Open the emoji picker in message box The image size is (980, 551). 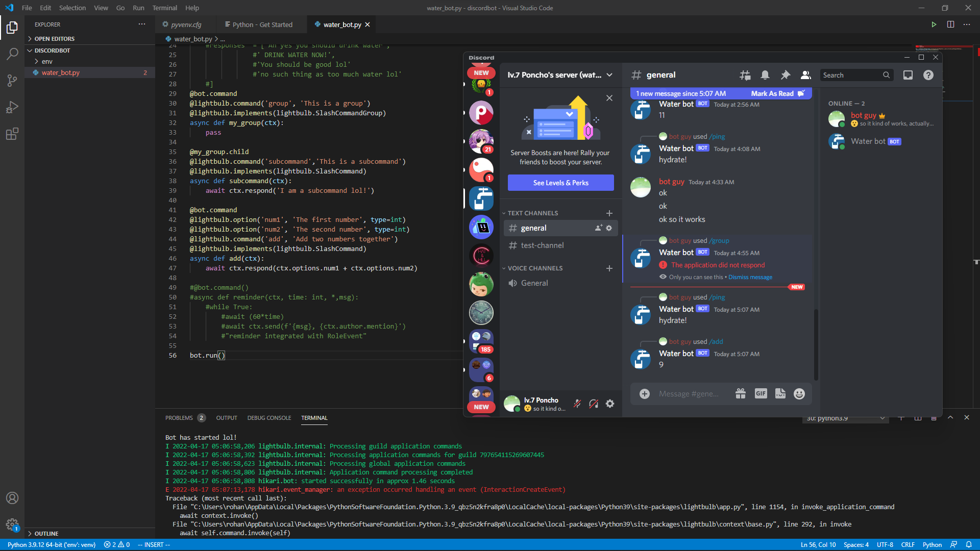pos(799,394)
